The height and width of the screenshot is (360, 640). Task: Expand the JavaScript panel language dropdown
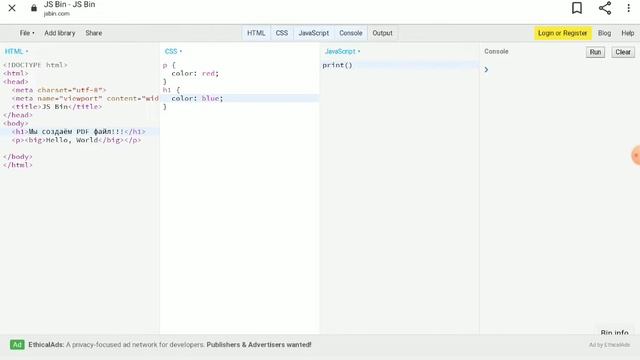pos(342,51)
